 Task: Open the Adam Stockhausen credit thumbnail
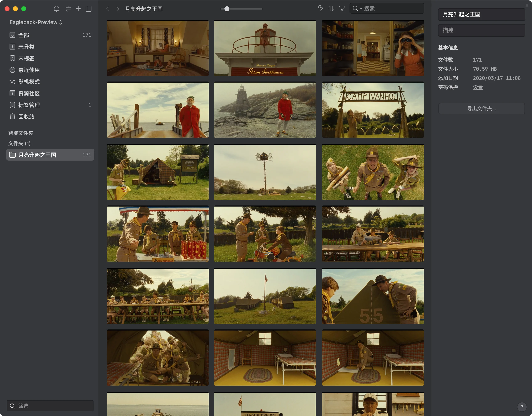pos(265,48)
